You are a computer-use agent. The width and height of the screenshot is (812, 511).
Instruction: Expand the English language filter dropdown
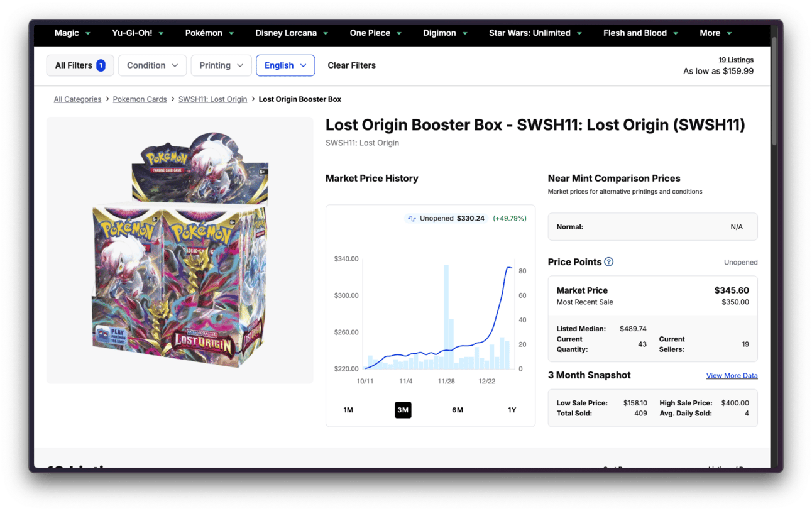pos(285,65)
